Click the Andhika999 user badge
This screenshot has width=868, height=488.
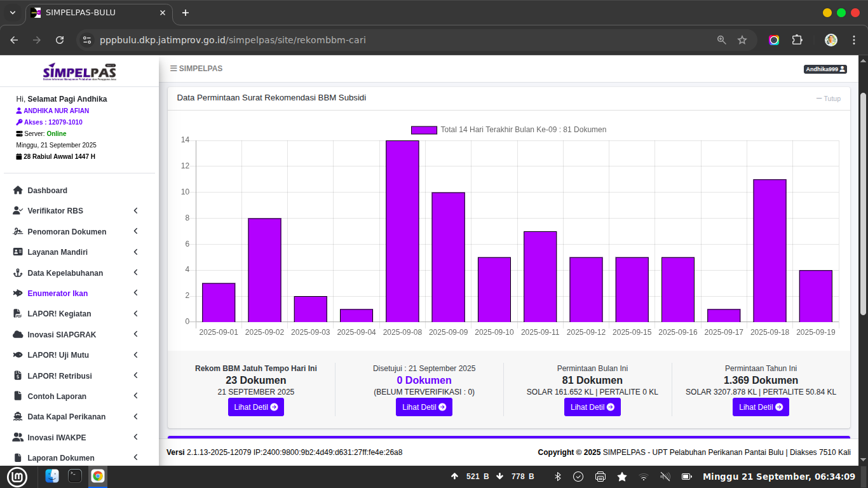[825, 69]
